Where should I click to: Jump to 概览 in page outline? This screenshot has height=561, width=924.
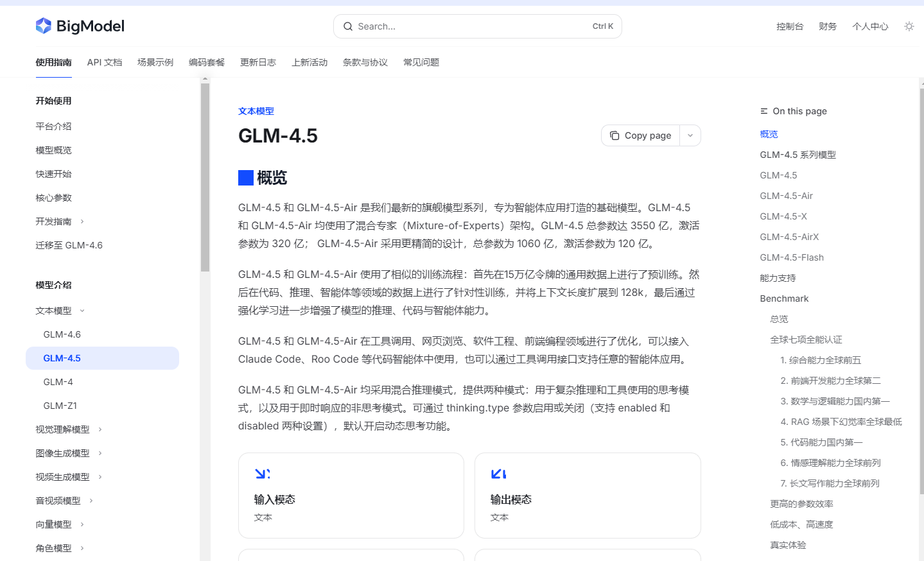click(x=769, y=134)
